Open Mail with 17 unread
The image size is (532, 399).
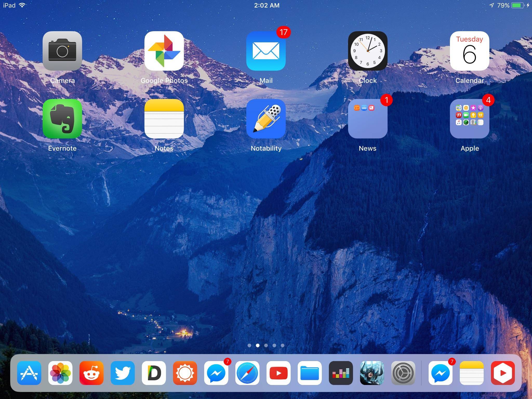click(x=266, y=51)
